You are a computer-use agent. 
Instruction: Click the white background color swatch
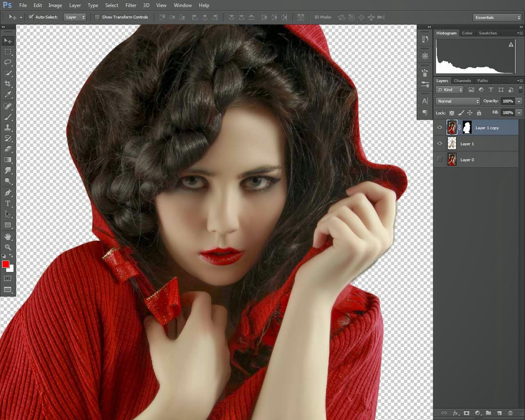pos(11,269)
